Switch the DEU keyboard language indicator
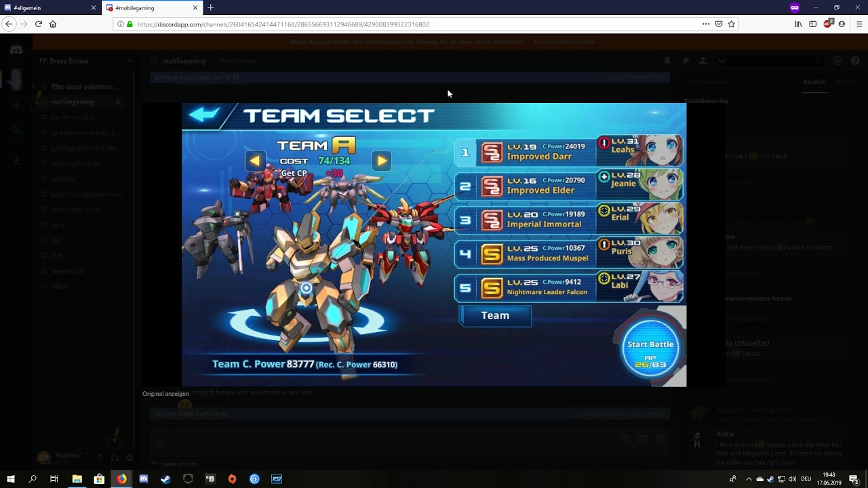This screenshot has width=868, height=488. (806, 479)
